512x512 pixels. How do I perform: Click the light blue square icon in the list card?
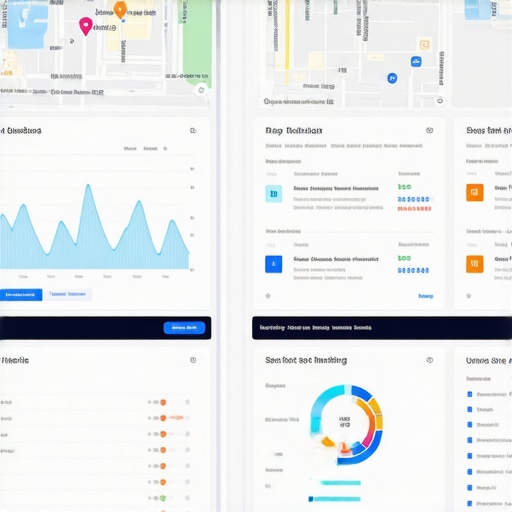pos(274,194)
